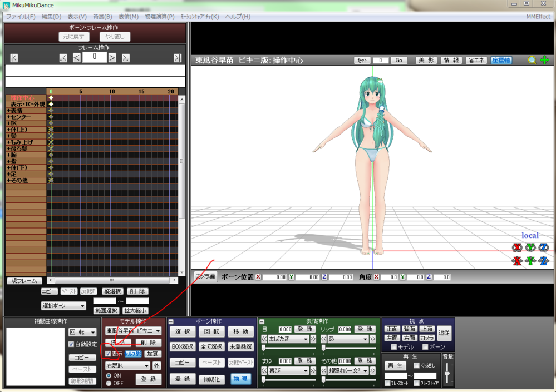Open the 物理演算(P) menu

pos(160,17)
